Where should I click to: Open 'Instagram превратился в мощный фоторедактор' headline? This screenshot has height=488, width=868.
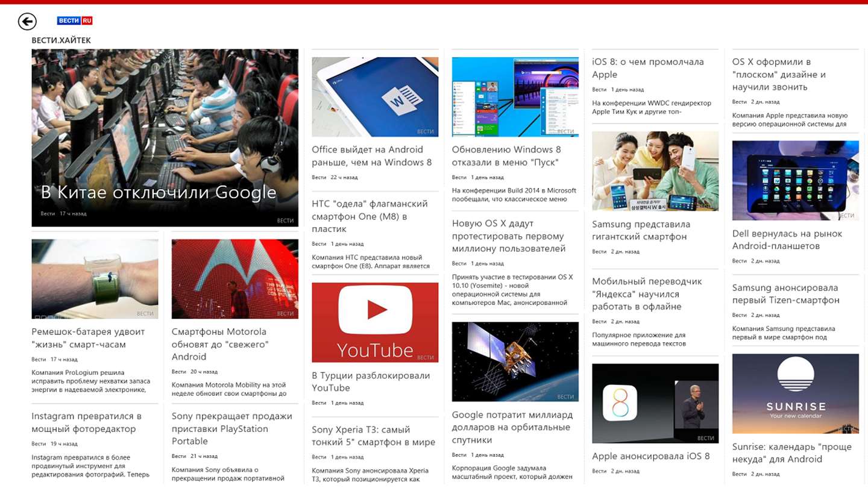(86, 422)
